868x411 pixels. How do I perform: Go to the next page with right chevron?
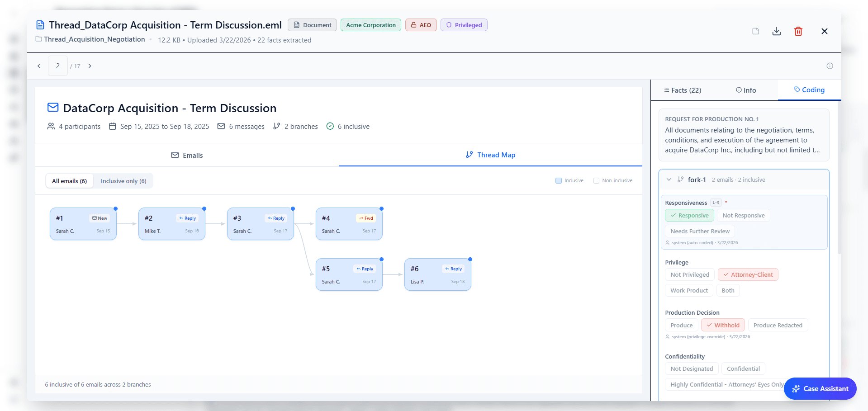pyautogui.click(x=90, y=66)
